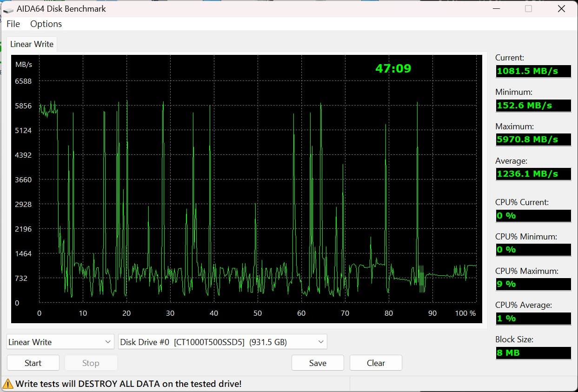Click the CPU% Minimum value 0 %
This screenshot has height=392, width=578.
click(533, 250)
